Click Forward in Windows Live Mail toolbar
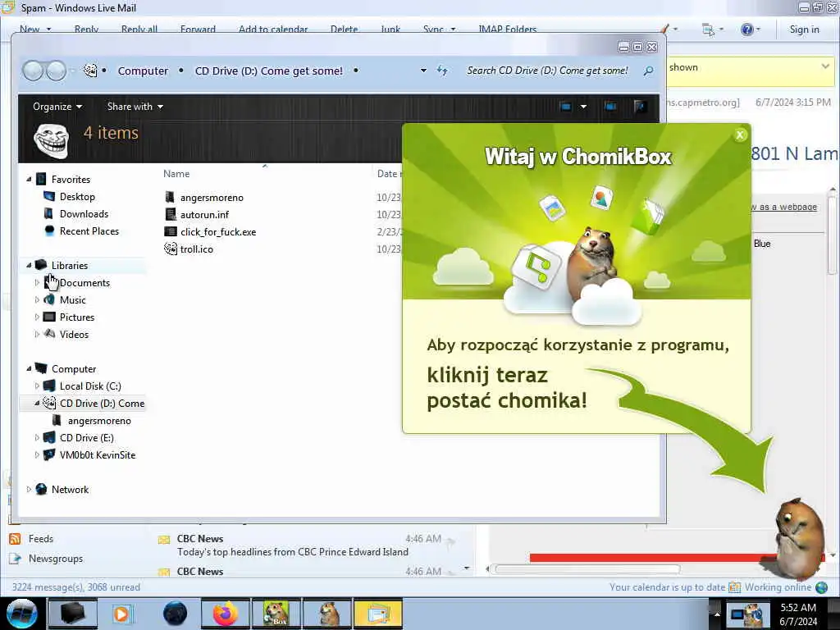The width and height of the screenshot is (840, 630). [x=198, y=30]
